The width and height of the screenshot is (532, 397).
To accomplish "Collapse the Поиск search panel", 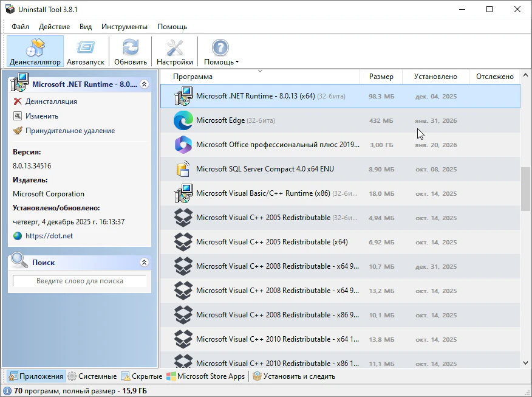I will pyautogui.click(x=144, y=263).
